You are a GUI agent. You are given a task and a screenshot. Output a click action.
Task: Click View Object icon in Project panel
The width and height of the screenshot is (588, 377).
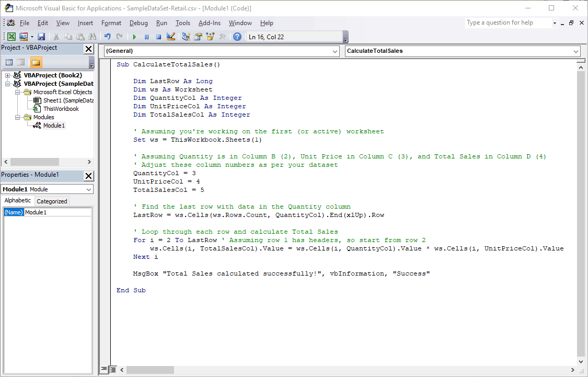pos(21,62)
